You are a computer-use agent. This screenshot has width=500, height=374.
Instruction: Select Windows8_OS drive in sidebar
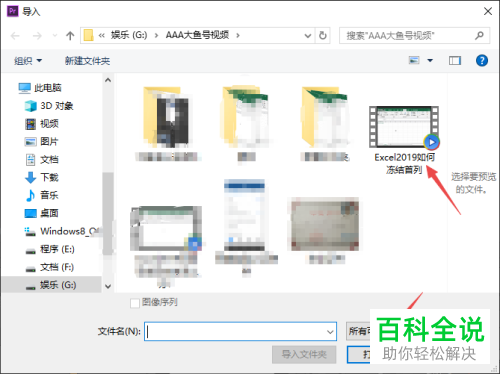click(x=62, y=231)
